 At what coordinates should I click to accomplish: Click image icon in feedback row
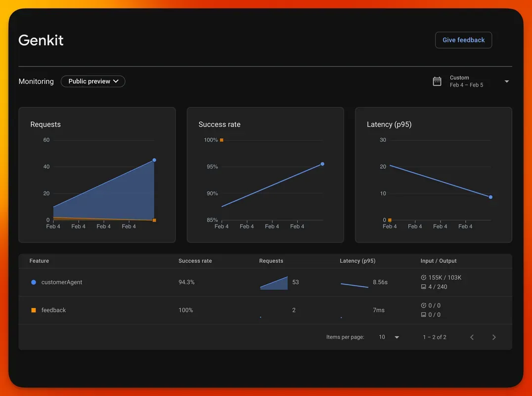423,314
